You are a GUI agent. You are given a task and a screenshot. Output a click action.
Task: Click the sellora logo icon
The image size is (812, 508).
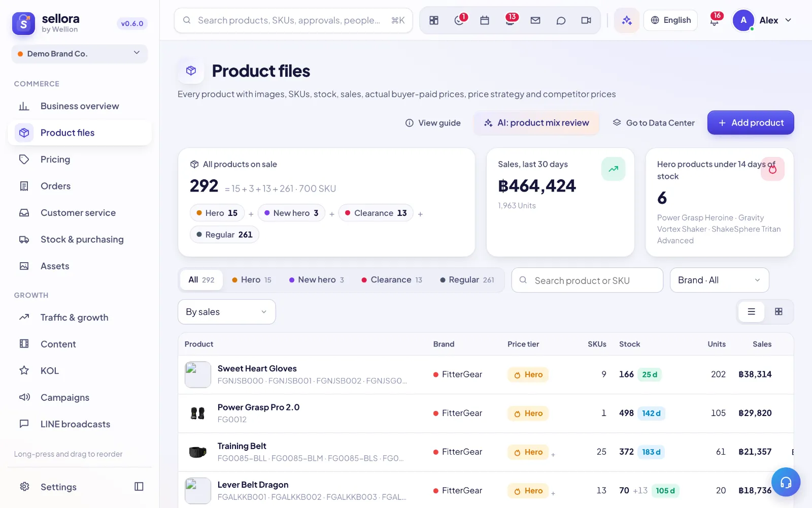pos(23,23)
